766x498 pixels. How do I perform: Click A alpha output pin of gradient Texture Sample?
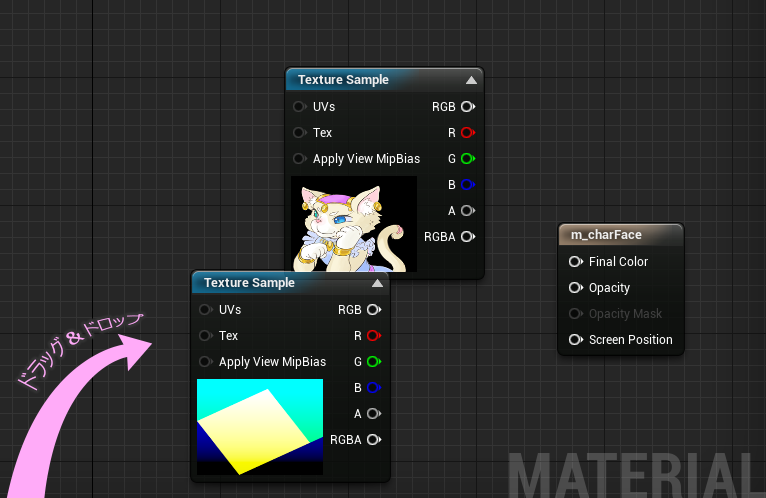pos(374,414)
